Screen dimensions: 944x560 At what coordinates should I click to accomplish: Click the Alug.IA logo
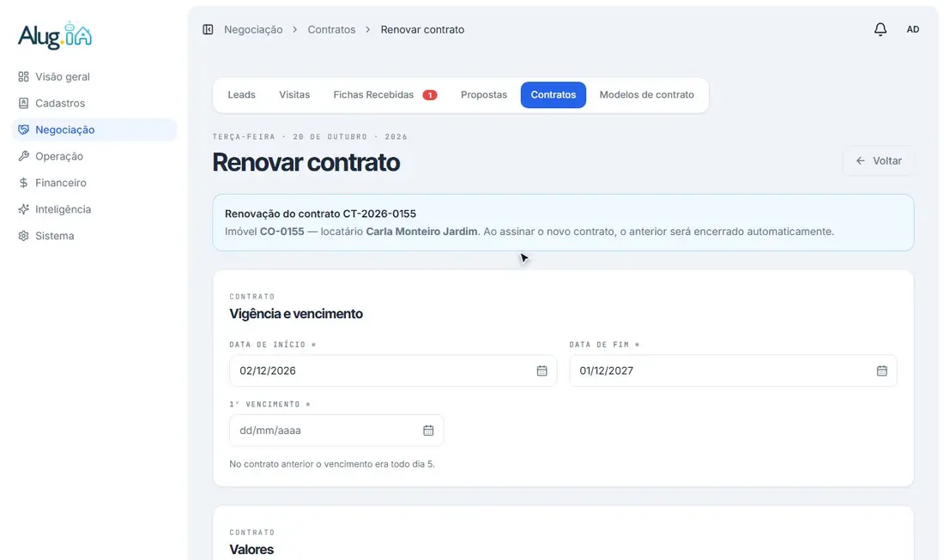coord(55,35)
